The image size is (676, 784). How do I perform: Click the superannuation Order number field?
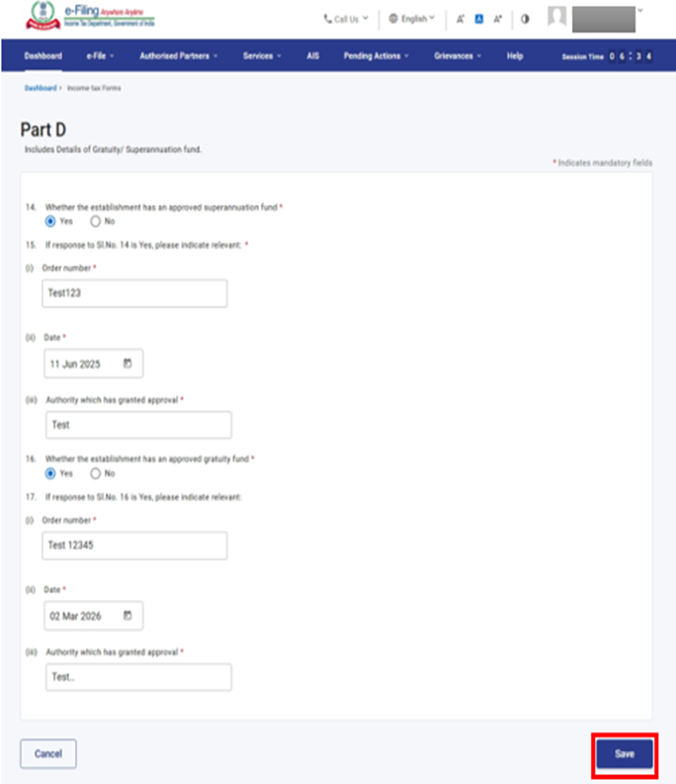point(134,294)
